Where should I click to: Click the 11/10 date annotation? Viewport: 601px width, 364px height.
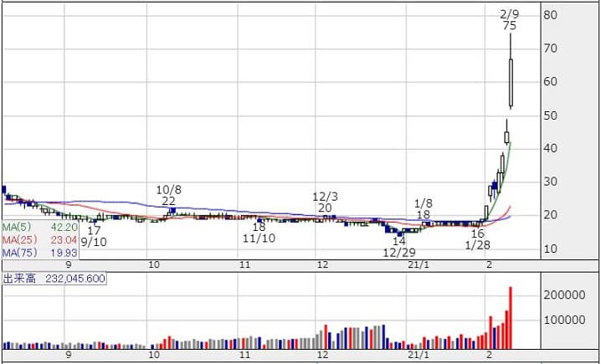(259, 238)
